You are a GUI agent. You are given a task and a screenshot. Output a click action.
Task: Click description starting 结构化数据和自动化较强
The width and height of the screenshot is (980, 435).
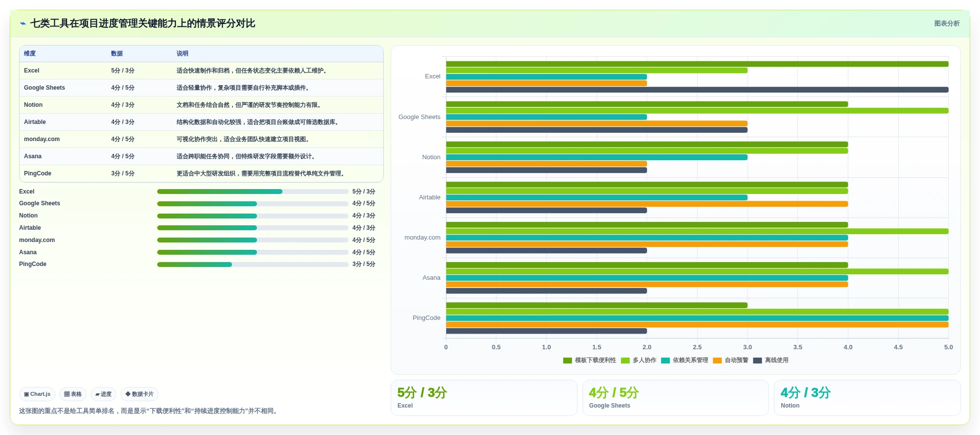(257, 122)
